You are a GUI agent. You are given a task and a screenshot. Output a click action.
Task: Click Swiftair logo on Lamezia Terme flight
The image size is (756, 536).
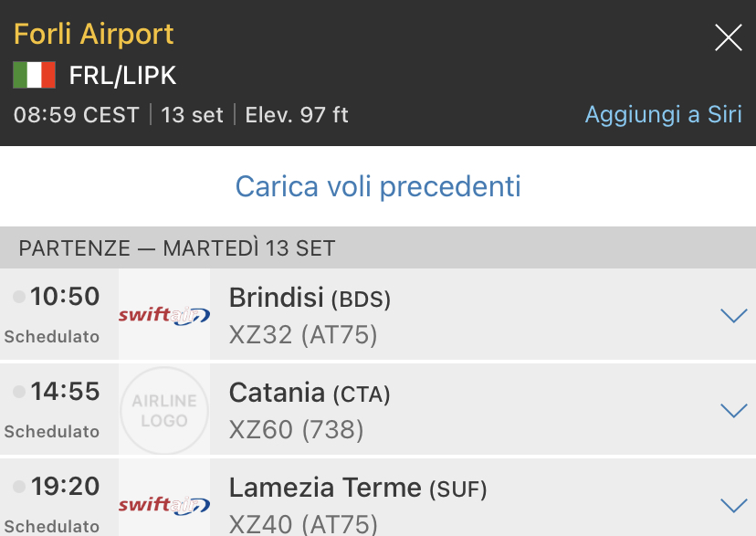(x=164, y=504)
